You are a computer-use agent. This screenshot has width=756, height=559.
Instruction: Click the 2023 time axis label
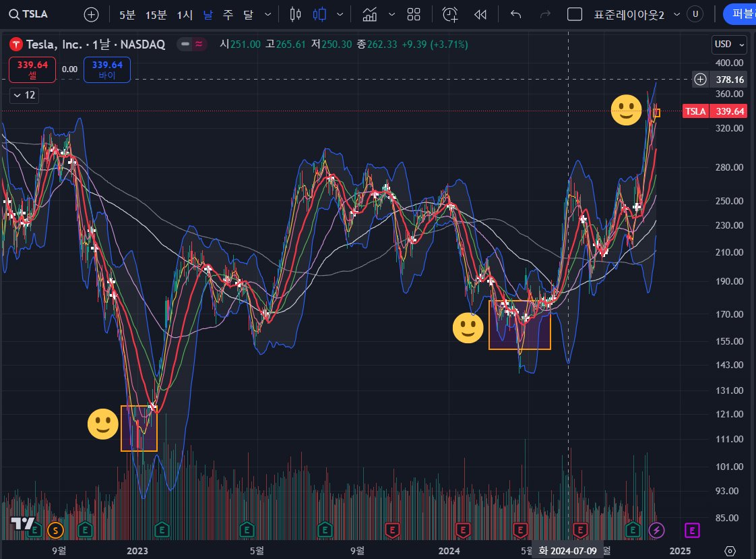[x=137, y=551]
